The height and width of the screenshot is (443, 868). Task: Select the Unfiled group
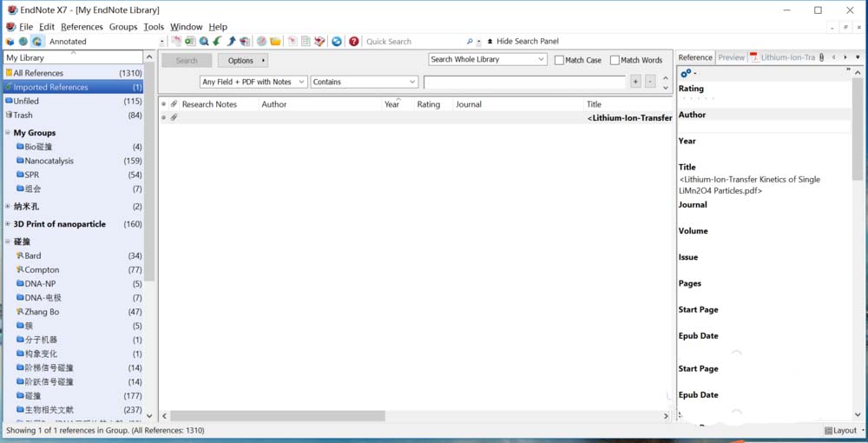74,102
